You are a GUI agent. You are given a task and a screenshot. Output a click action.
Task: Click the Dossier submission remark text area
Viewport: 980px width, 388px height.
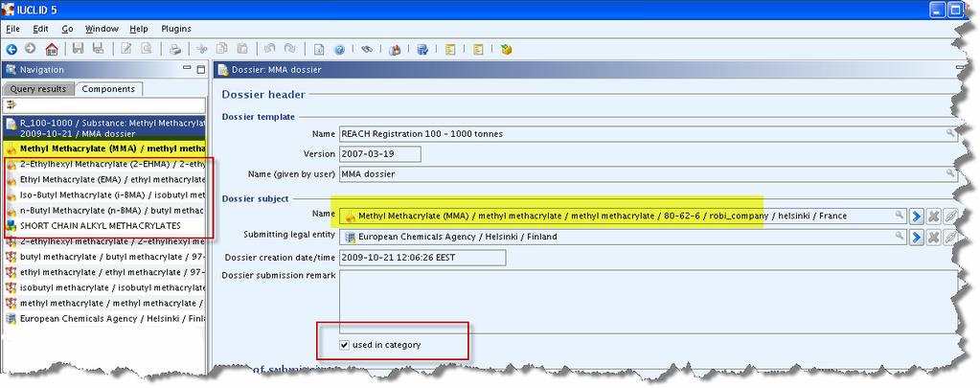point(649,302)
